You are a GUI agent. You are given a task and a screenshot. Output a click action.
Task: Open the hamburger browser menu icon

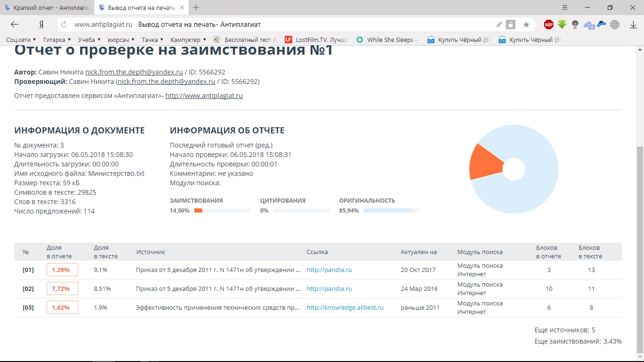coord(565,8)
